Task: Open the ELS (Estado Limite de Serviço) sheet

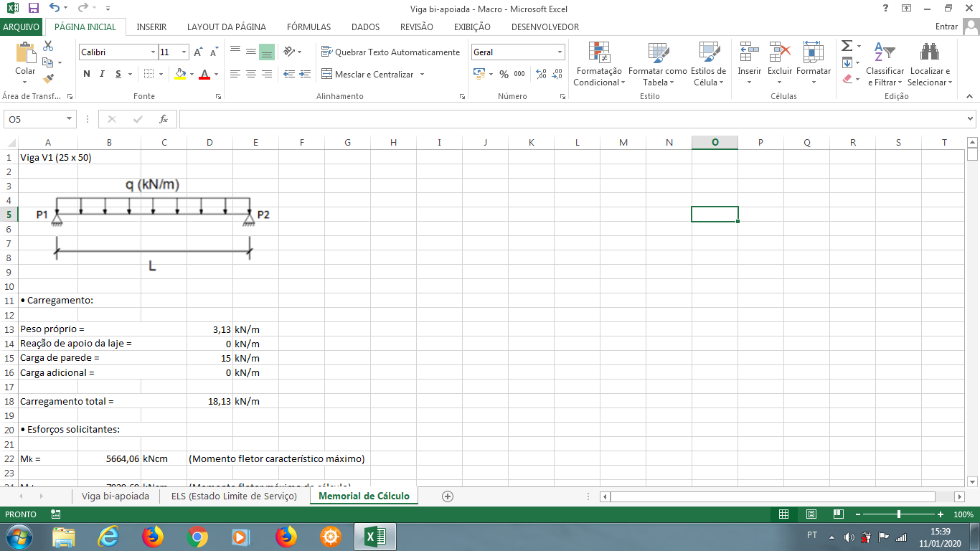Action: coord(234,496)
